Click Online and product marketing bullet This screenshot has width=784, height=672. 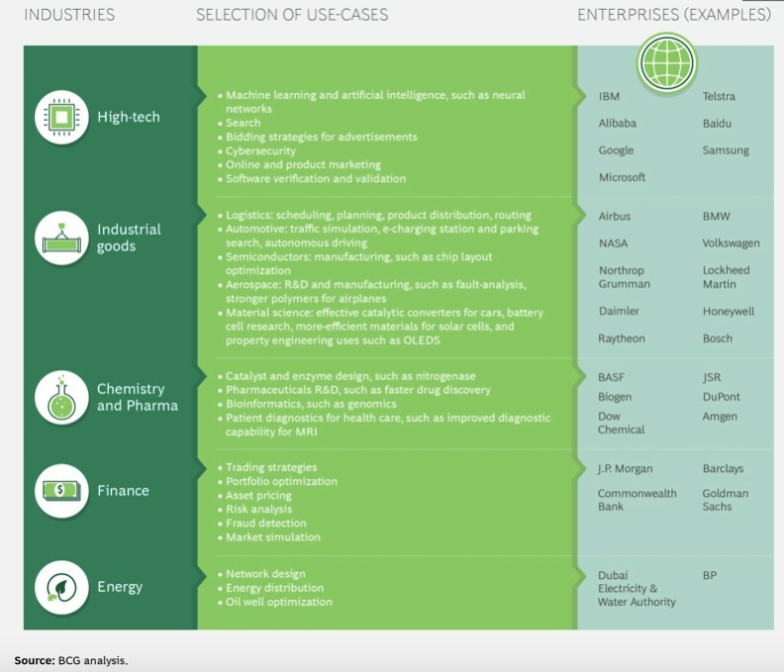click(x=300, y=165)
